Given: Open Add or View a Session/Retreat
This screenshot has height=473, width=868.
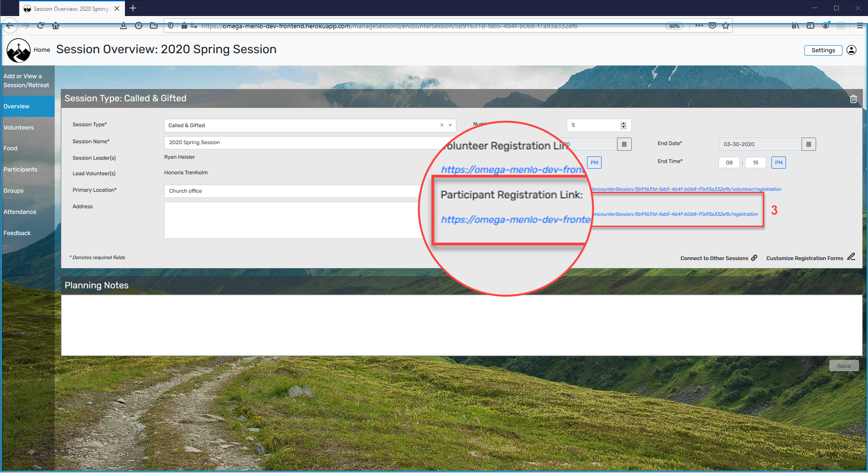Looking at the screenshot, I should [26, 81].
